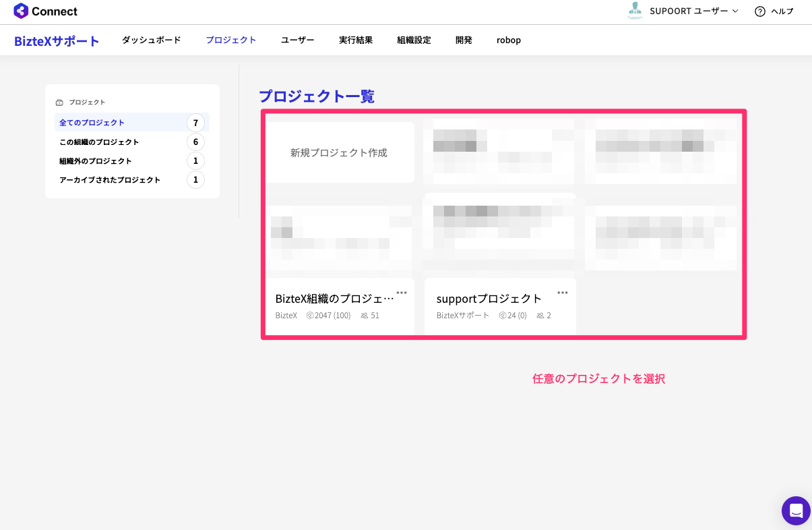Open the three-dot menu on BizteX組織のプロジェ… card

[x=402, y=293]
